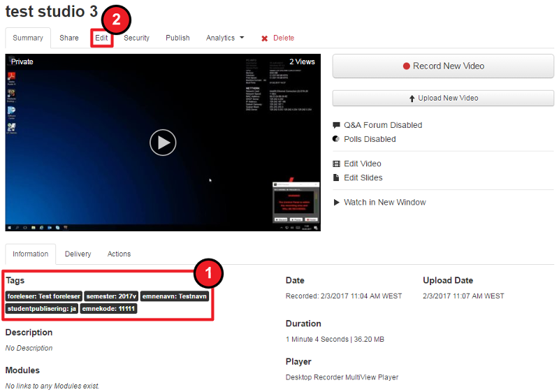Viewport: 559px width, 392px height.
Task: Click the Record New Video button
Action: (x=443, y=66)
